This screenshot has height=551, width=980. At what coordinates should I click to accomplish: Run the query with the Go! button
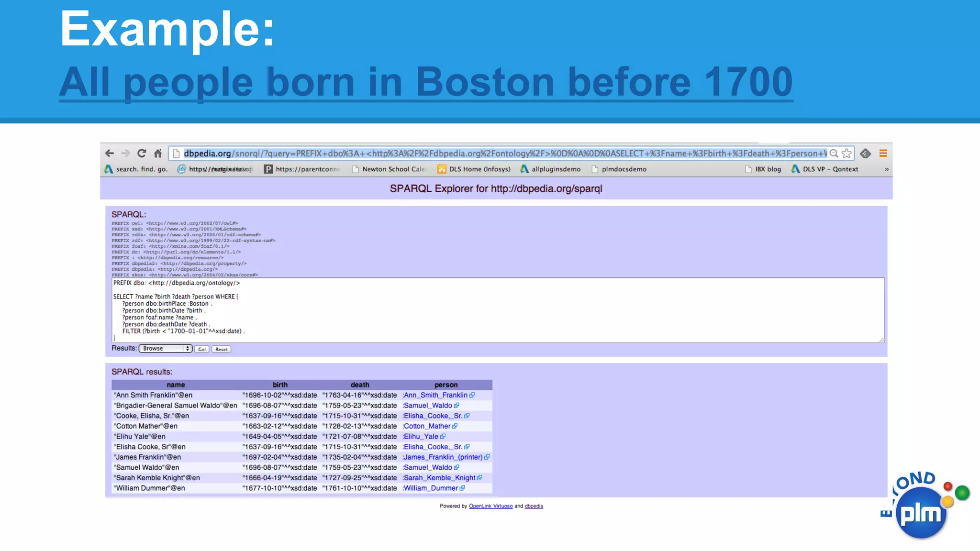tap(201, 349)
